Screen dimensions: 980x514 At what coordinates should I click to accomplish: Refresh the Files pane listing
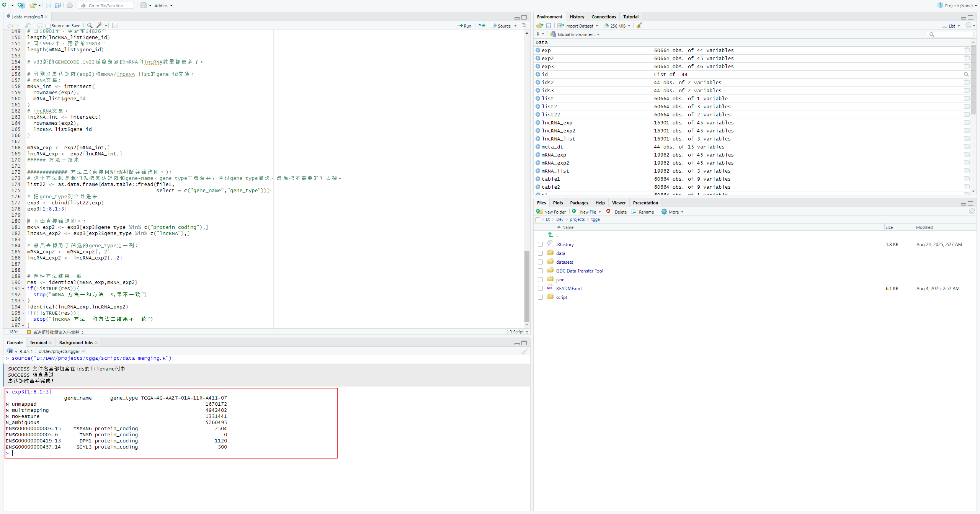tap(972, 212)
